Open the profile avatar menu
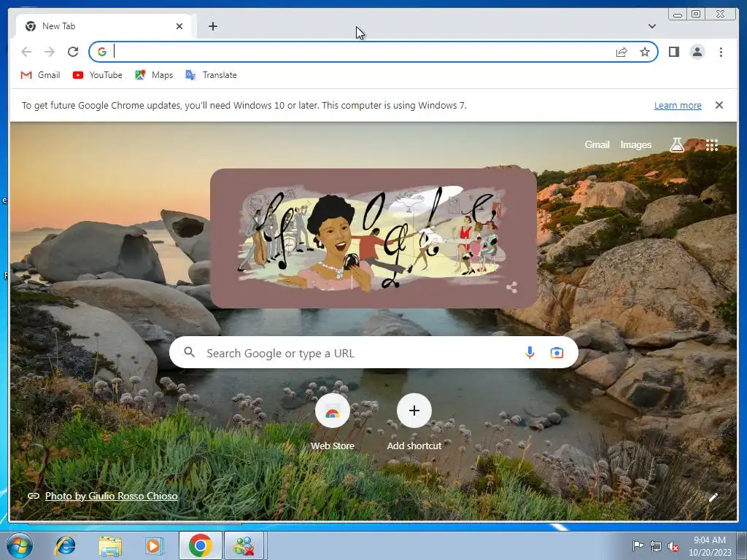Viewport: 747px width, 560px height. tap(697, 52)
